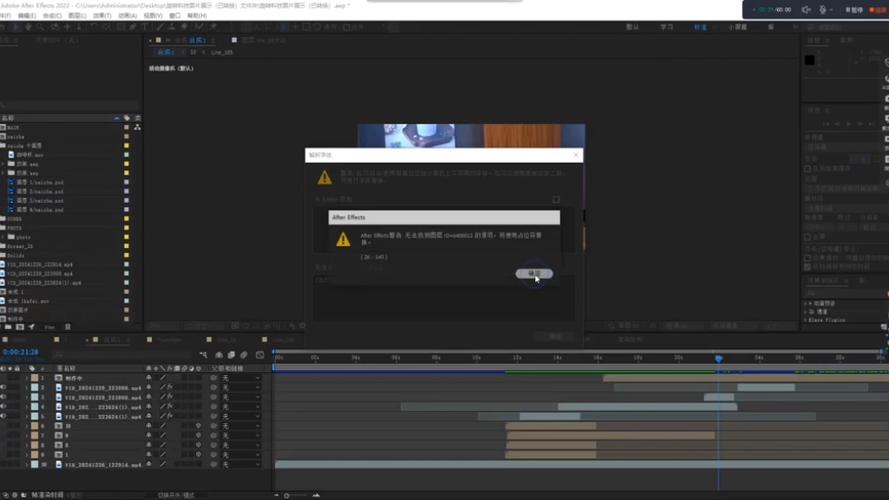Click the timeline zoom slider handle
The image size is (889, 500).
click(287, 495)
